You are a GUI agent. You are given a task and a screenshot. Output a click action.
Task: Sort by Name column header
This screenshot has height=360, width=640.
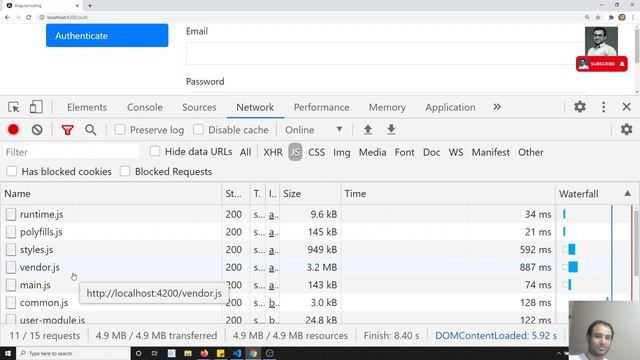pos(111,193)
